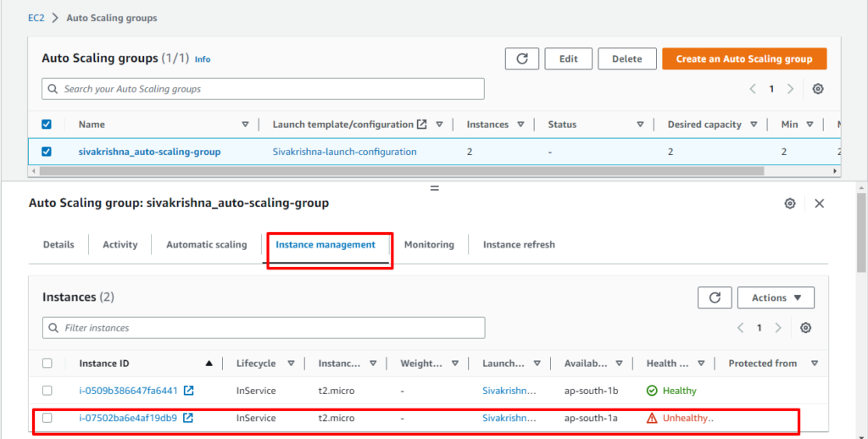Click horizontal scrollbar thumb of groups table

coord(401,171)
